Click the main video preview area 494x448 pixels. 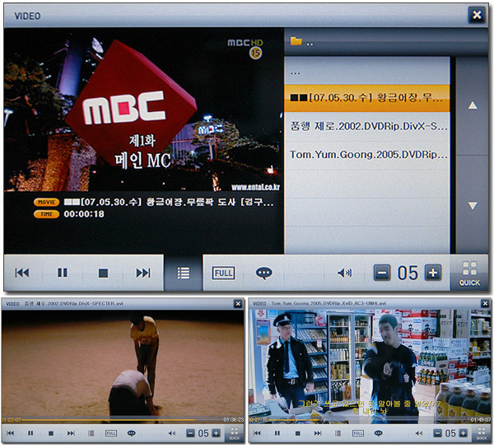[x=143, y=110]
